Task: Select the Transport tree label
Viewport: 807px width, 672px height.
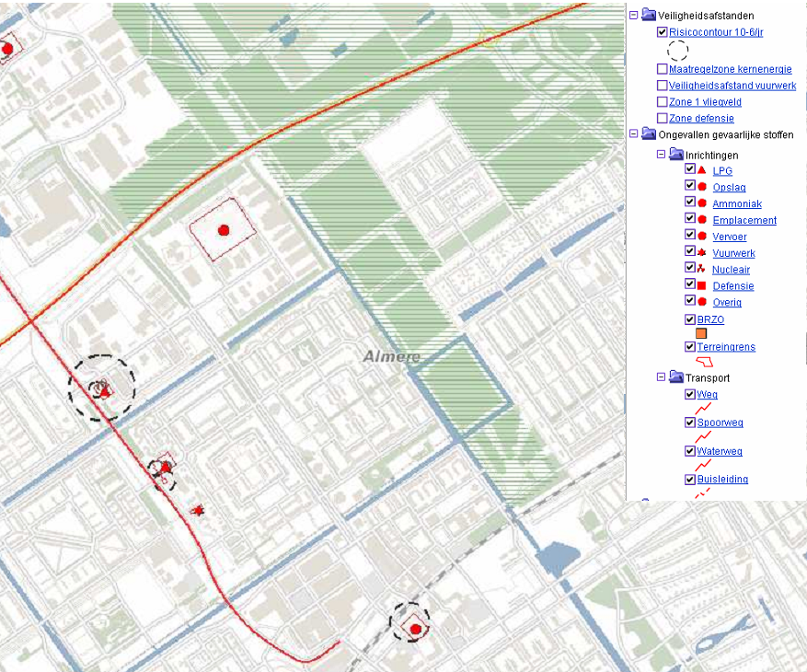Action: click(x=708, y=378)
